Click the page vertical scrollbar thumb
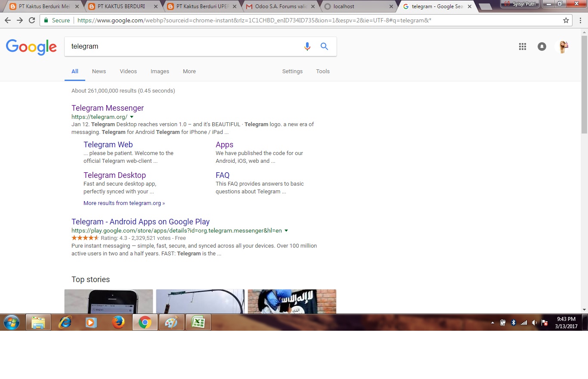588x379 pixels. pos(584,84)
